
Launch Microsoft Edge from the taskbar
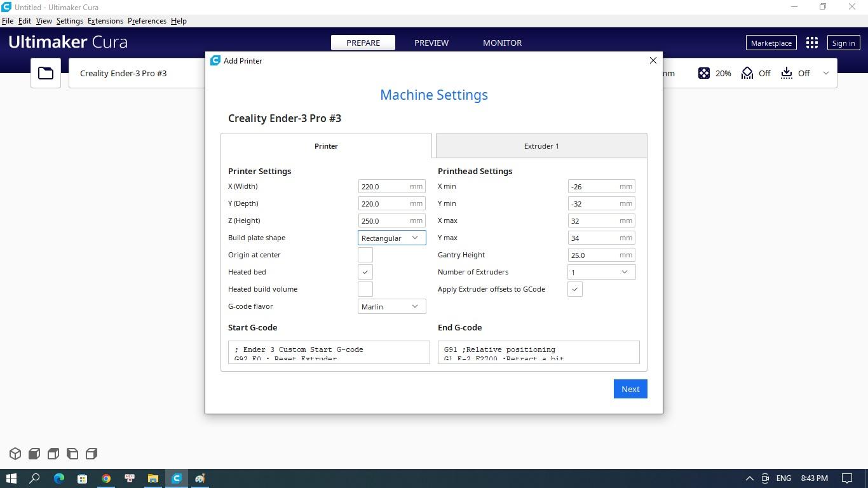(59, 478)
